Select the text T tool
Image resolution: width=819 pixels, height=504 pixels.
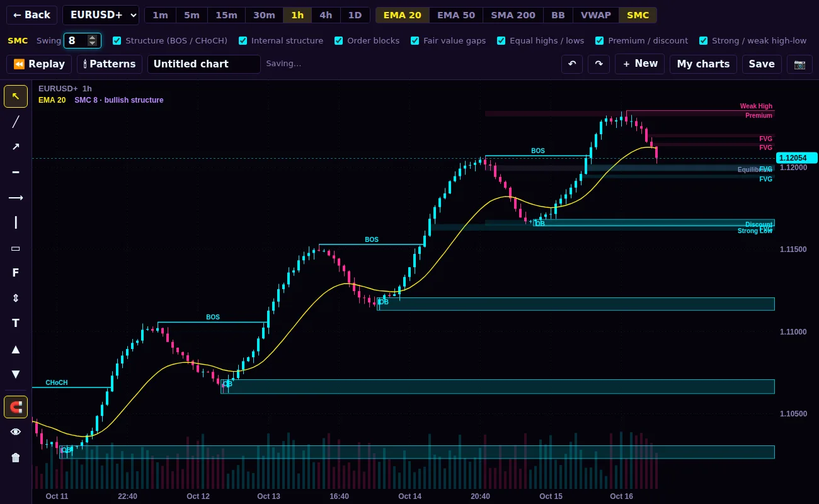point(16,323)
